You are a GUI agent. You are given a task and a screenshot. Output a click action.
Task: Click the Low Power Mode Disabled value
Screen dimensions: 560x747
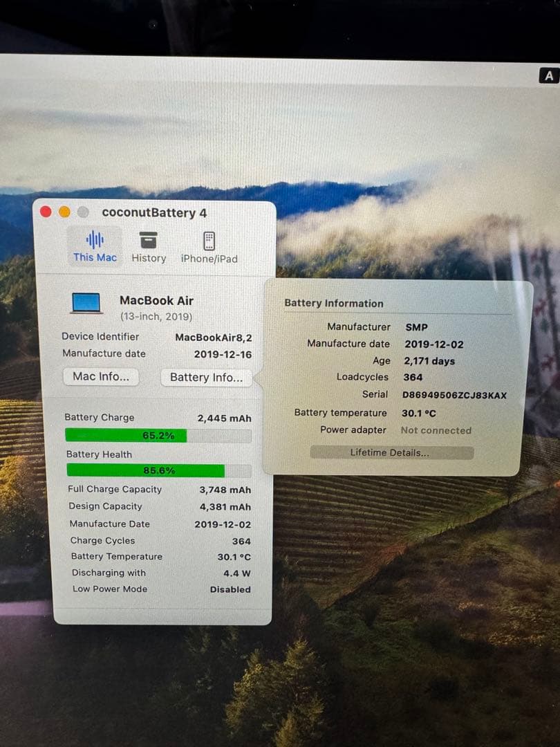(231, 589)
